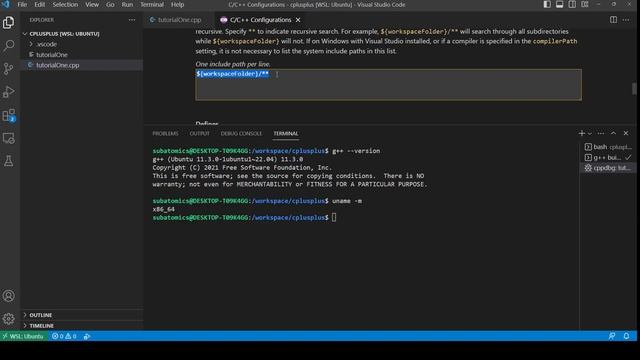Open the Run menu

click(127, 4)
